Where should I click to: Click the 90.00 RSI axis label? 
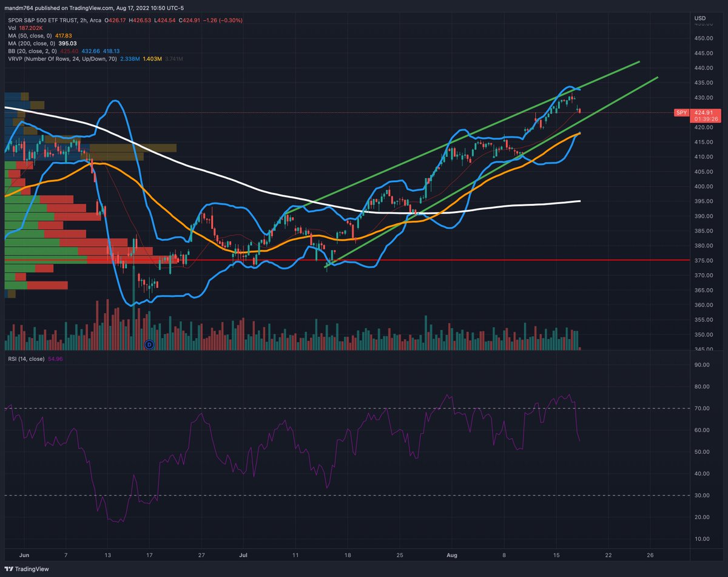point(702,365)
